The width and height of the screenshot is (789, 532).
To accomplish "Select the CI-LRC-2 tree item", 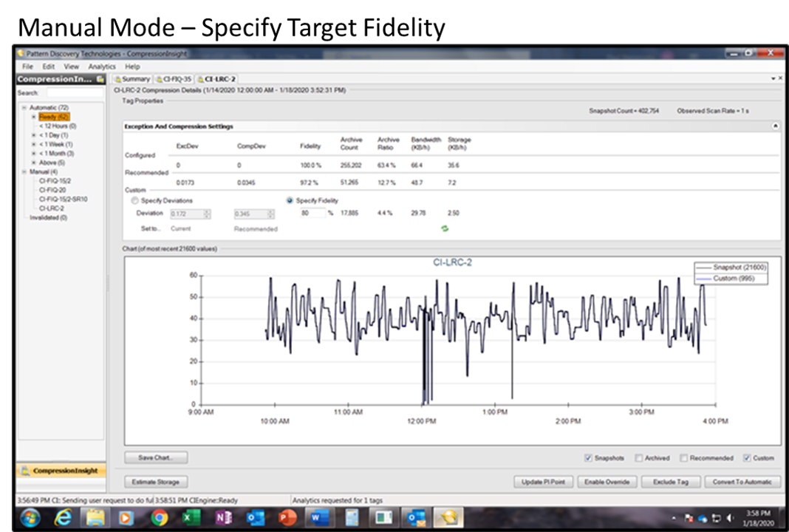I will click(51, 208).
